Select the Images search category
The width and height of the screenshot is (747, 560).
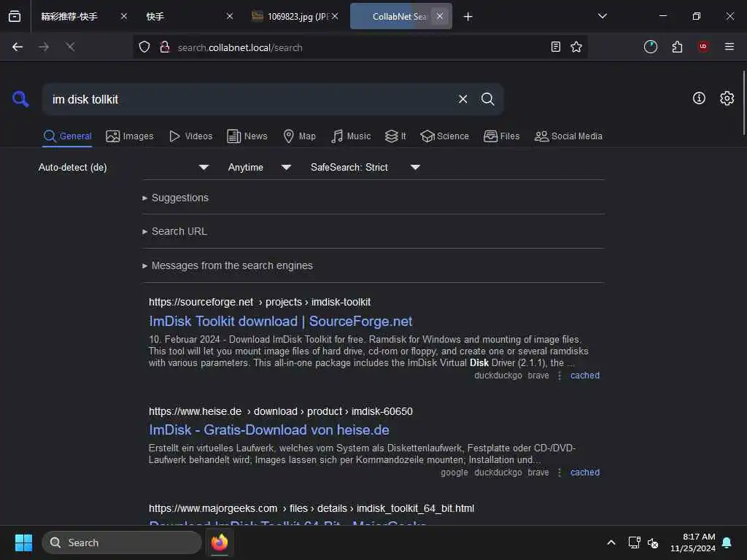click(130, 136)
